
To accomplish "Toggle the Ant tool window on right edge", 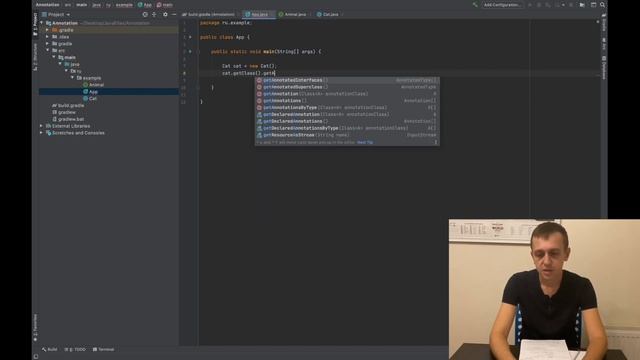I will tap(604, 44).
